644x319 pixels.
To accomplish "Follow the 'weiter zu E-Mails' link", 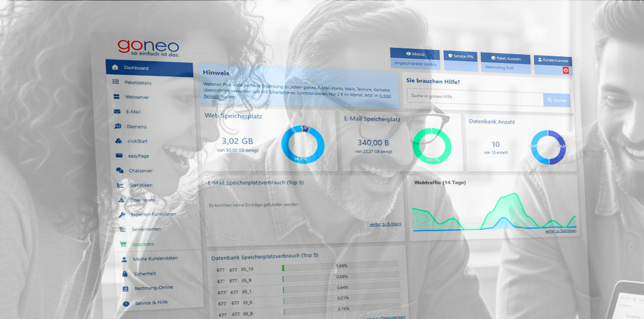I will [385, 224].
